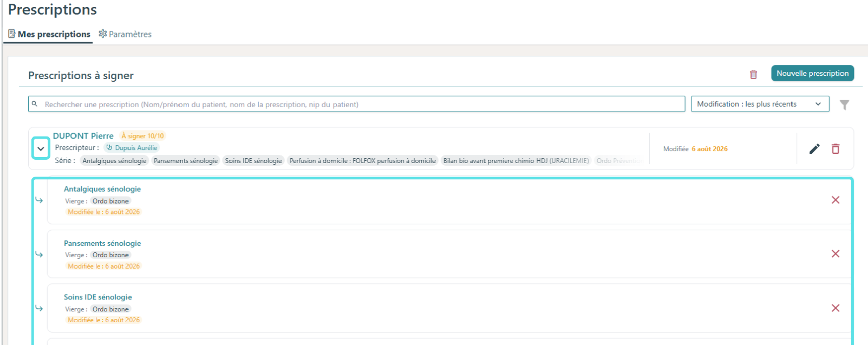Open the Antalgiques sénologie prescription title
Viewport: 868px width, 345px height.
[102, 189]
